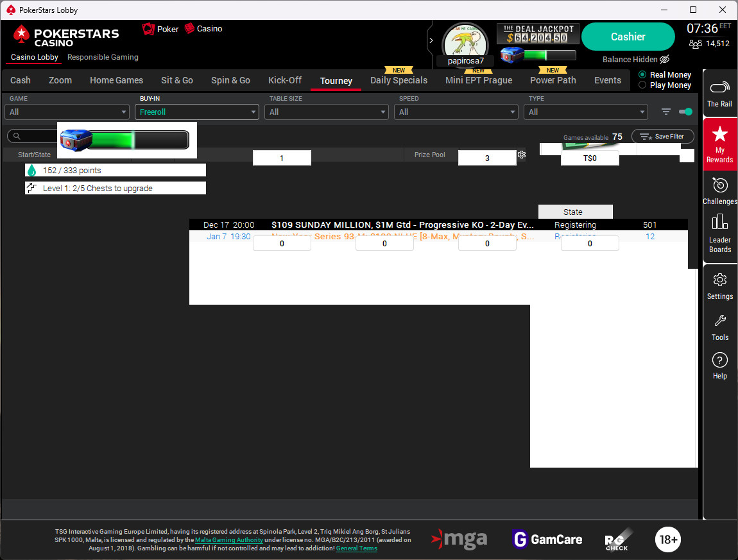738x560 pixels.
Task: Click the level steps upgrade icon
Action: click(31, 188)
